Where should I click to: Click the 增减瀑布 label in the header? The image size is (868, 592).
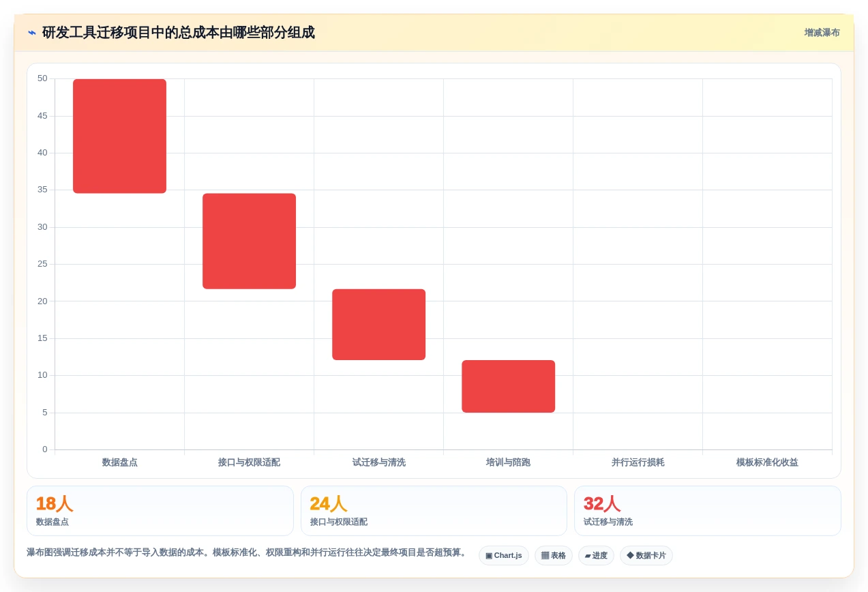[x=822, y=33]
